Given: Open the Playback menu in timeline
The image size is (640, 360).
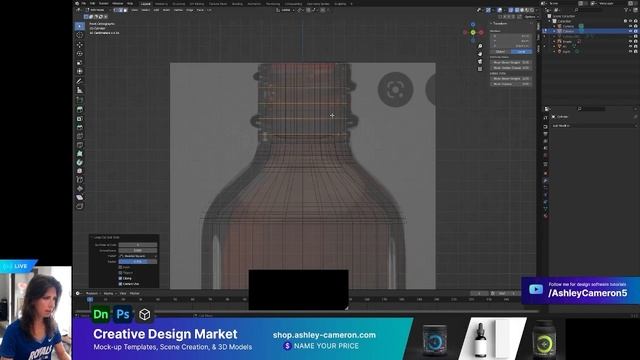Looking at the screenshot, I should coord(92,293).
